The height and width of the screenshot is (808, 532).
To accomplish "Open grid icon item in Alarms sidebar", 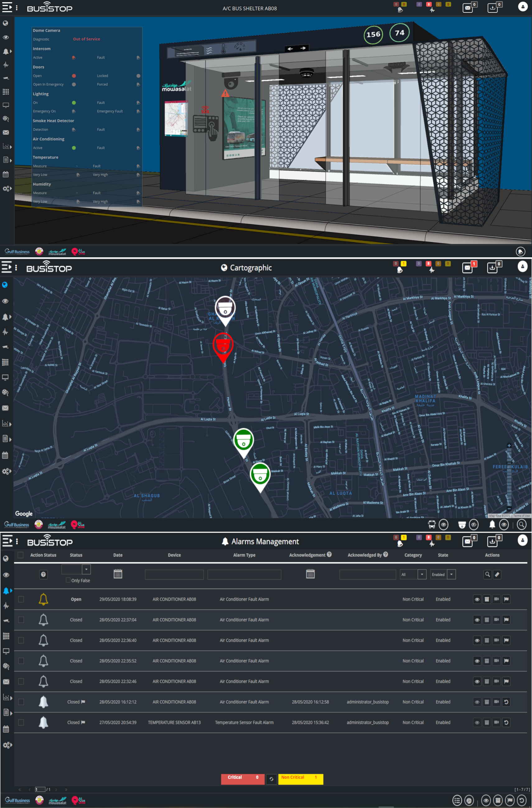I will coord(6,636).
